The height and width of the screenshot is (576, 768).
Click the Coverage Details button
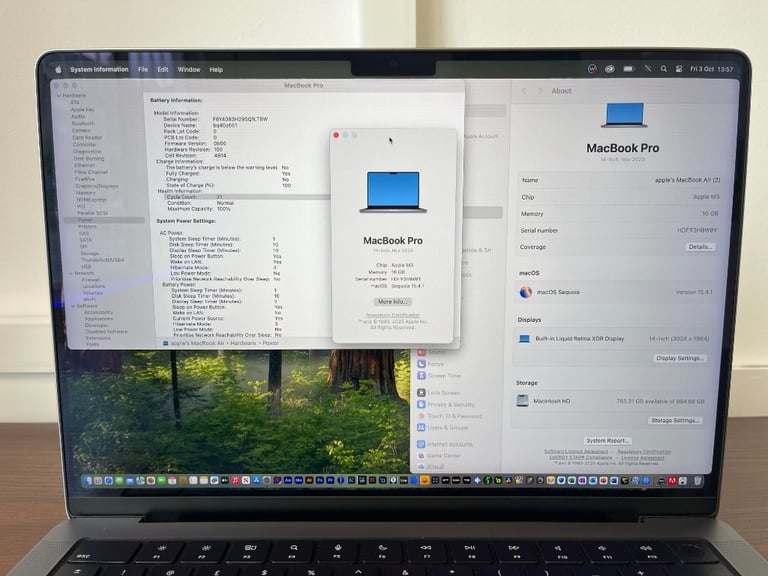point(700,247)
